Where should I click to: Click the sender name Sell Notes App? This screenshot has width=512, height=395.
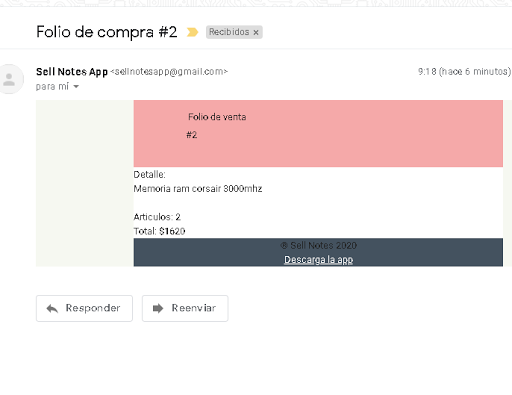[72, 72]
